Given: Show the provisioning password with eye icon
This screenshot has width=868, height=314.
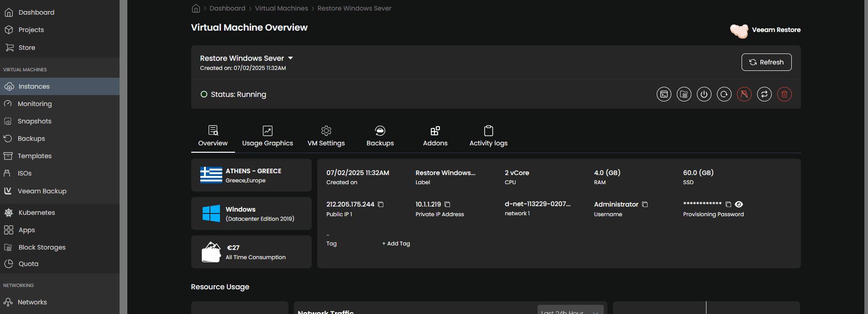Looking at the screenshot, I should coord(739,204).
